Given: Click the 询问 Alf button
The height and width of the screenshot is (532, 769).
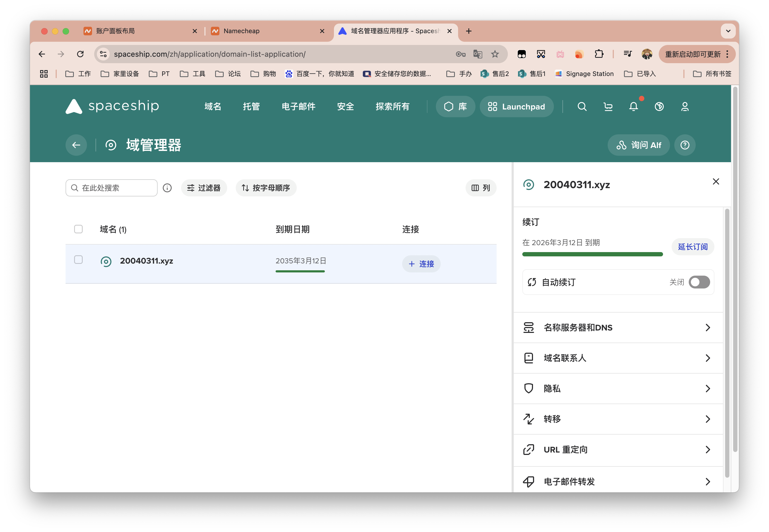Looking at the screenshot, I should coord(638,145).
